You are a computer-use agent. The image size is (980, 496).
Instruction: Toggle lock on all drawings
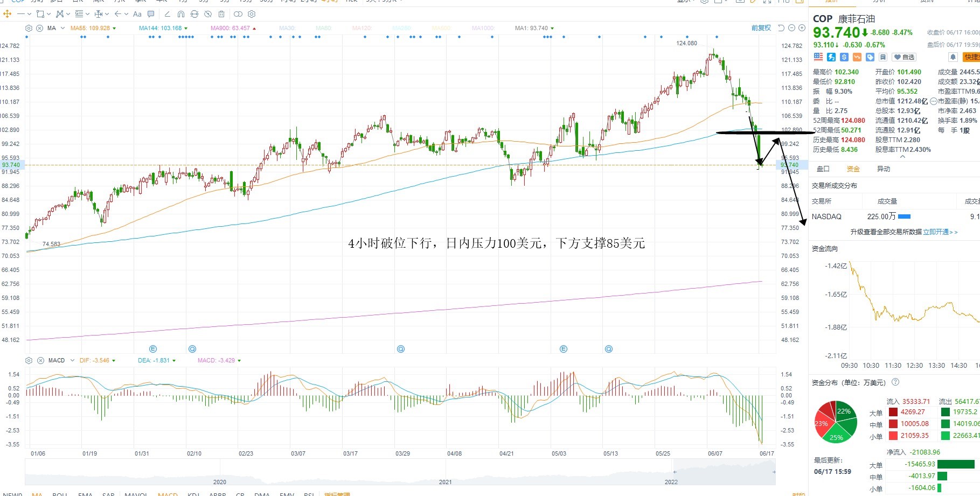tap(194, 14)
